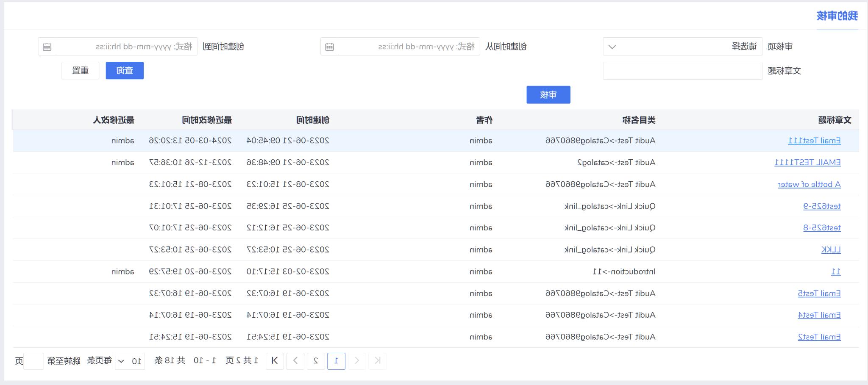Open the Email Test4 article link
The height and width of the screenshot is (385, 868).
[x=819, y=315]
